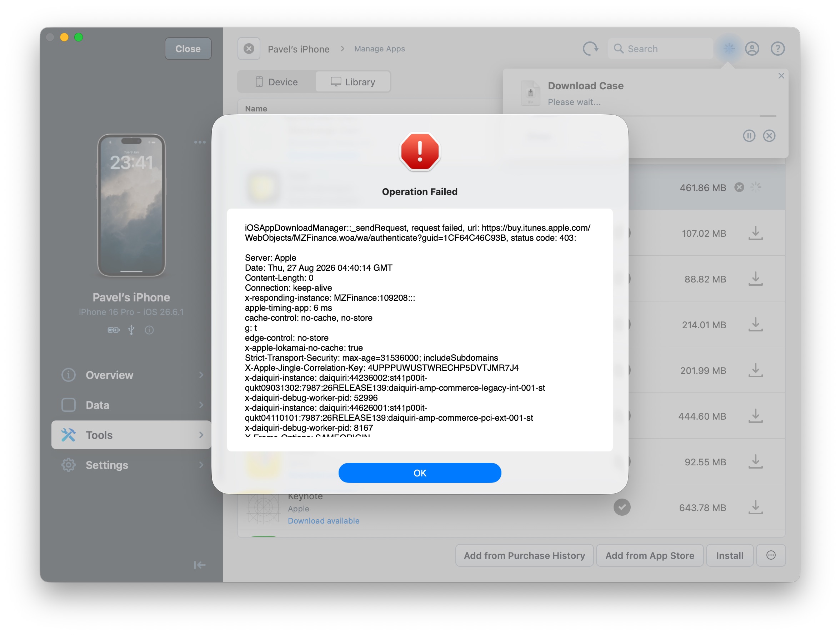Image resolution: width=840 pixels, height=635 pixels.
Task: Click the iPhone lock screen thumbnail
Action: click(131, 205)
